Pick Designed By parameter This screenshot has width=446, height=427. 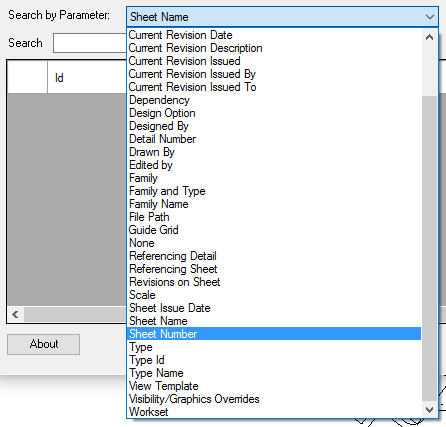point(274,126)
